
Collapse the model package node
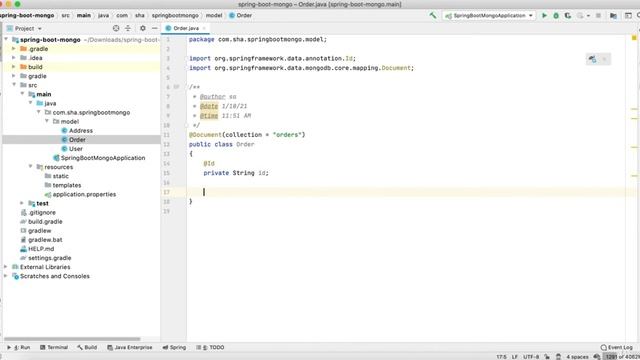pos(47,121)
